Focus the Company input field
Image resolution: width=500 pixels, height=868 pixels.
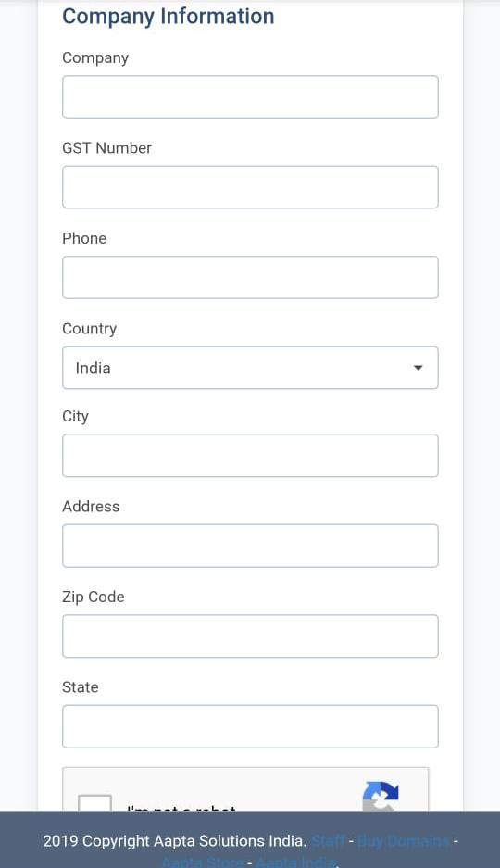[250, 97]
